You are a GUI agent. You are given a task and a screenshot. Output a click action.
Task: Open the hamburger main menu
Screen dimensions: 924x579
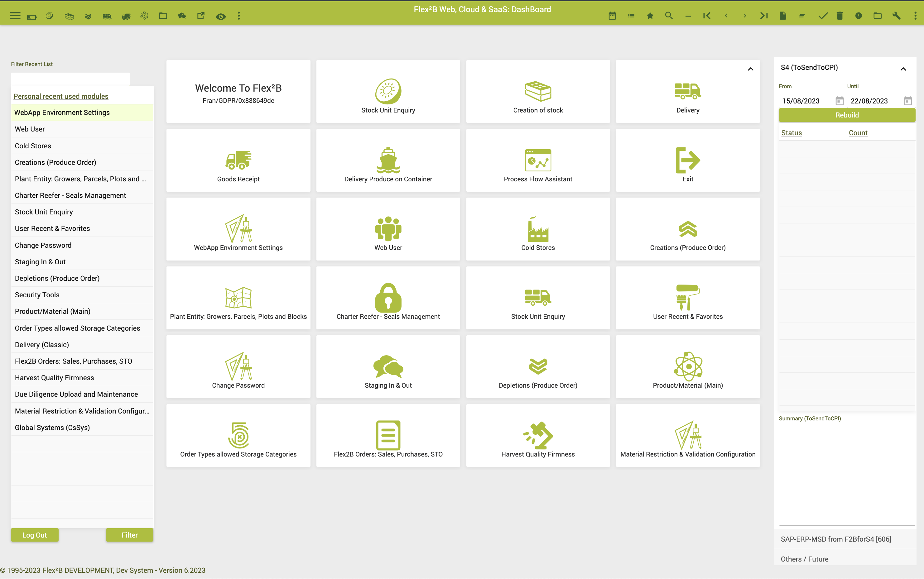pos(15,16)
